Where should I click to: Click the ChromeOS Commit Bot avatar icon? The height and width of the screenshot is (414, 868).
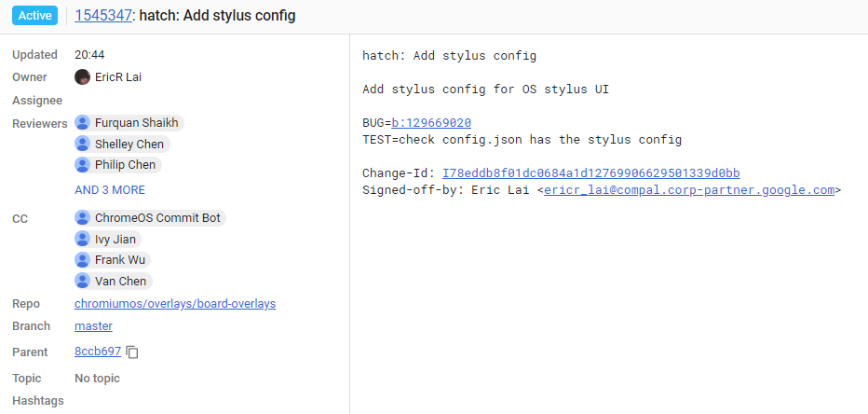point(83,218)
